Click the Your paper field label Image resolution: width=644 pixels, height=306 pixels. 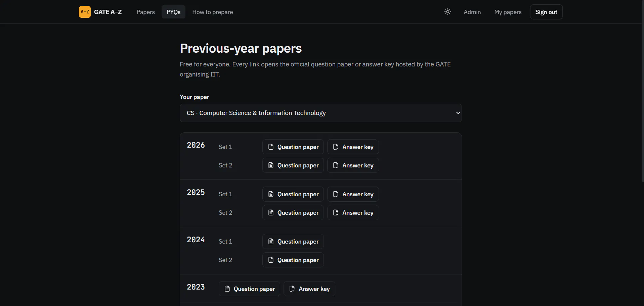coord(194,97)
